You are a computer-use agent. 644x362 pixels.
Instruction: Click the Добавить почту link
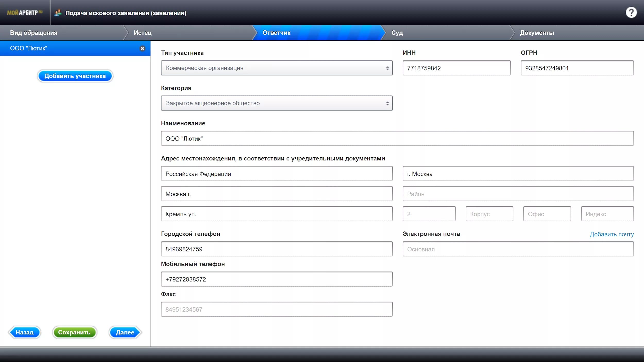[612, 234]
